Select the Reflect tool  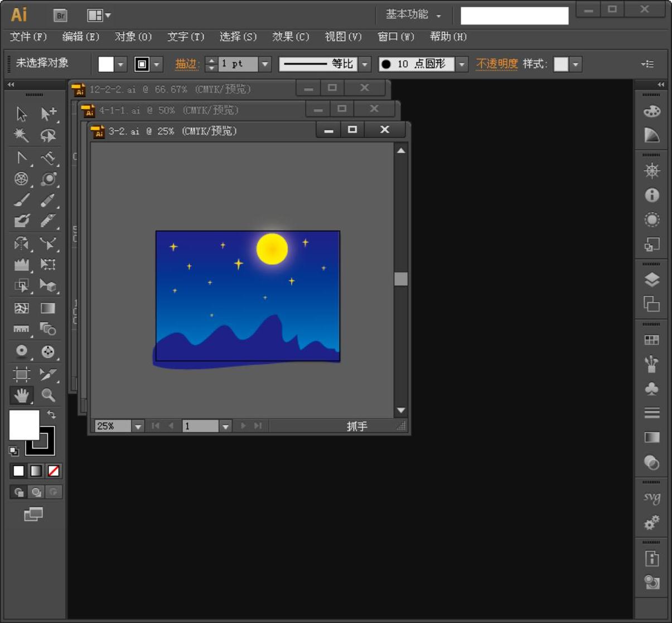pyautogui.click(x=21, y=244)
